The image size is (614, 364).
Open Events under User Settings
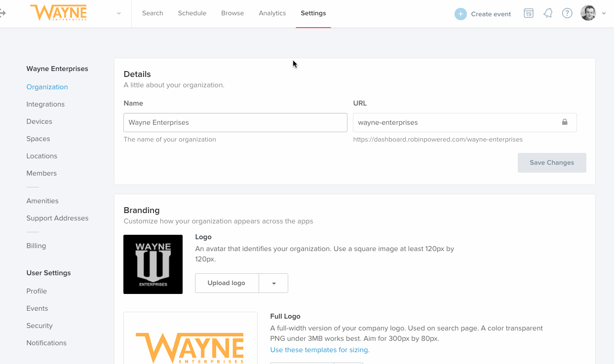coord(37,308)
